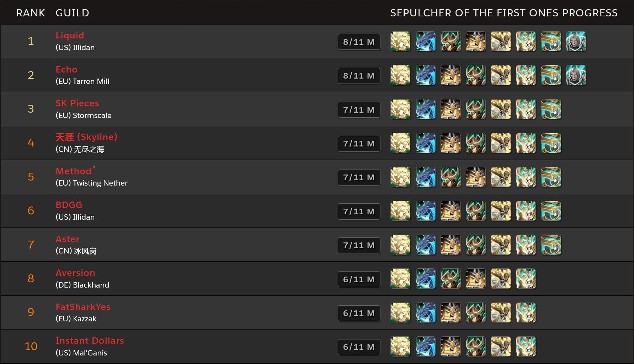This screenshot has width=634, height=364.
Task: Click Liquid's eighth boss kill icon
Action: coord(576,41)
